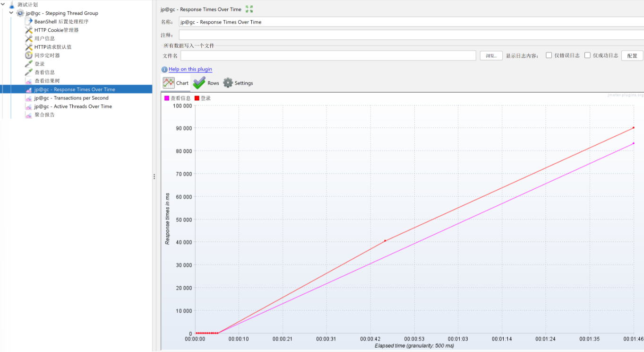Click the 测试计划 flask icon
Viewport: 644px width, 352px height.
tap(12, 5)
